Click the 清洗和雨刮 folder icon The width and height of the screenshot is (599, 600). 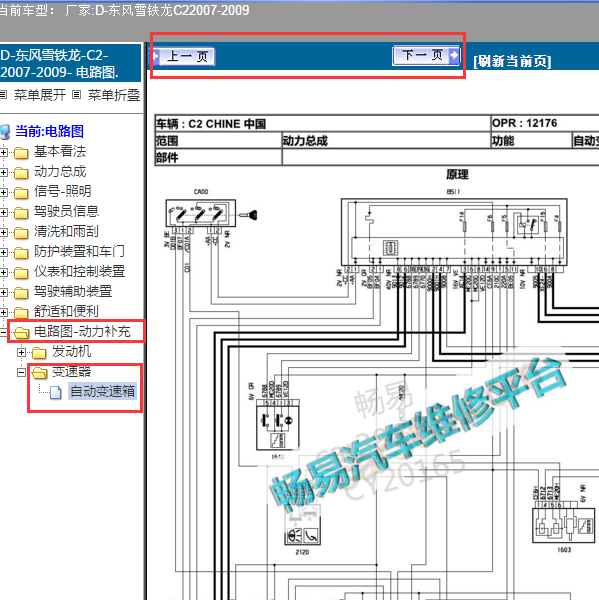pyautogui.click(x=21, y=233)
